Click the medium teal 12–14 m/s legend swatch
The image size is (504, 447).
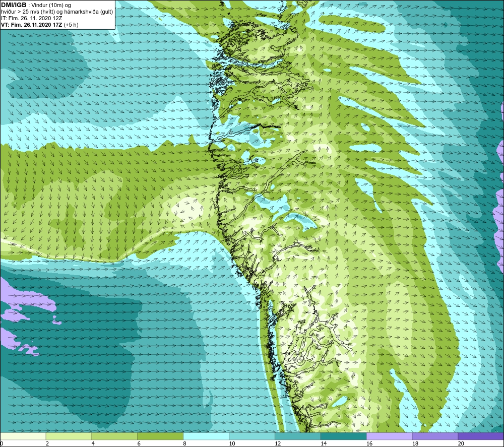coord(298,436)
